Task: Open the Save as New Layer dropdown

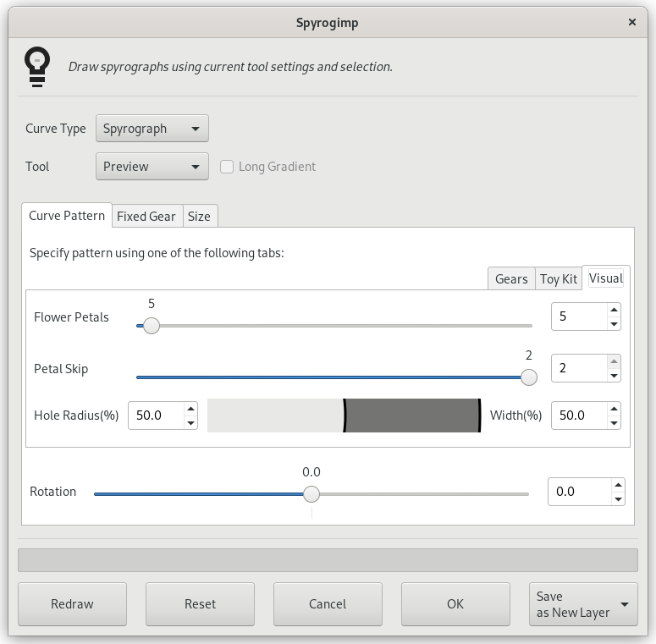Action: [583, 604]
